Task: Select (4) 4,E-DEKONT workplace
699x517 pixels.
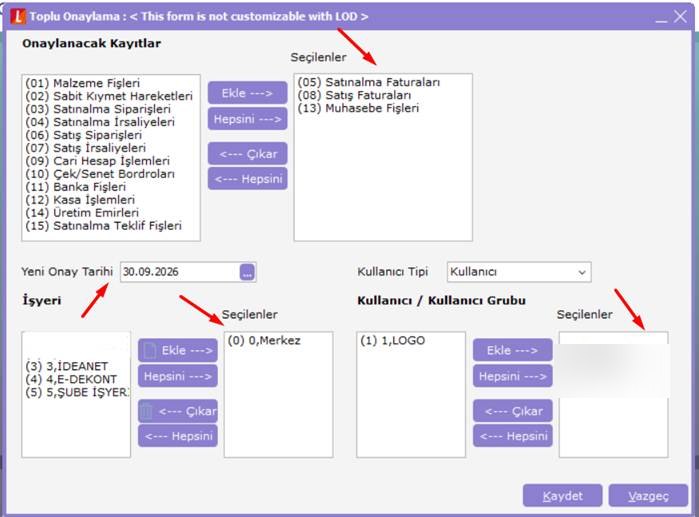Action: coord(71,379)
